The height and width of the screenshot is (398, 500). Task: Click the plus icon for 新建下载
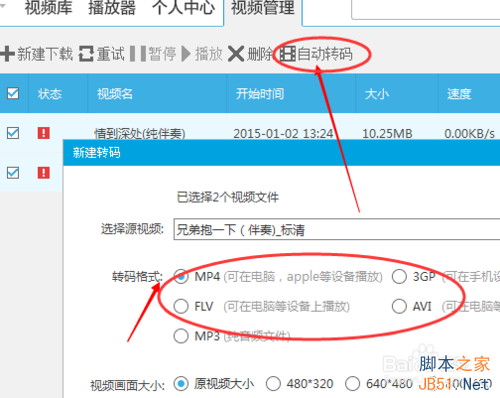point(7,54)
